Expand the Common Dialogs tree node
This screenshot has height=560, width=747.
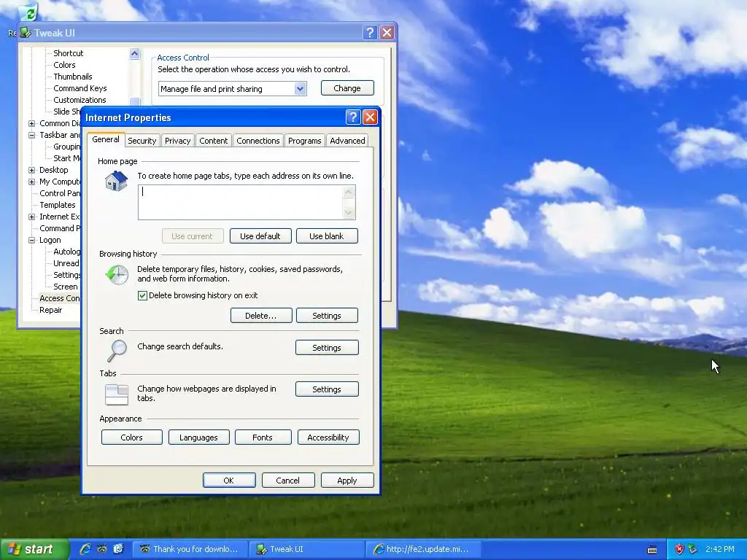32,123
